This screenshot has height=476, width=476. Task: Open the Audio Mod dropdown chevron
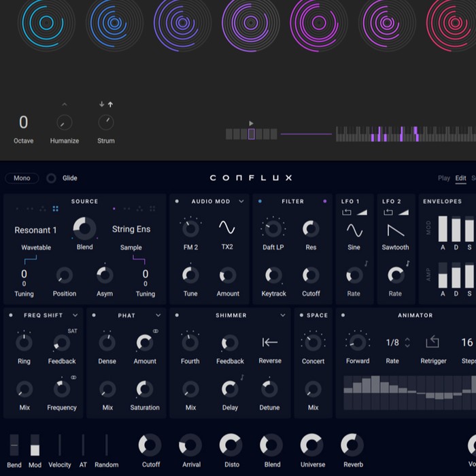pyautogui.click(x=241, y=201)
